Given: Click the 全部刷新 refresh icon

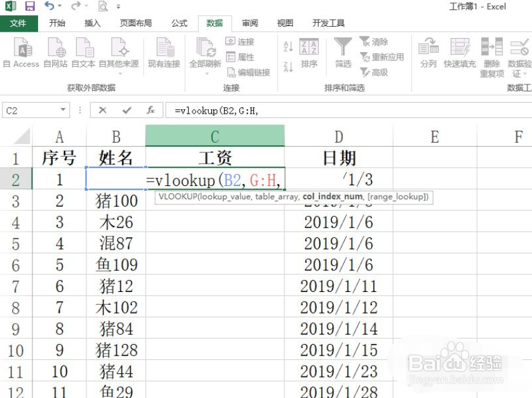Looking at the screenshot, I should (205, 48).
